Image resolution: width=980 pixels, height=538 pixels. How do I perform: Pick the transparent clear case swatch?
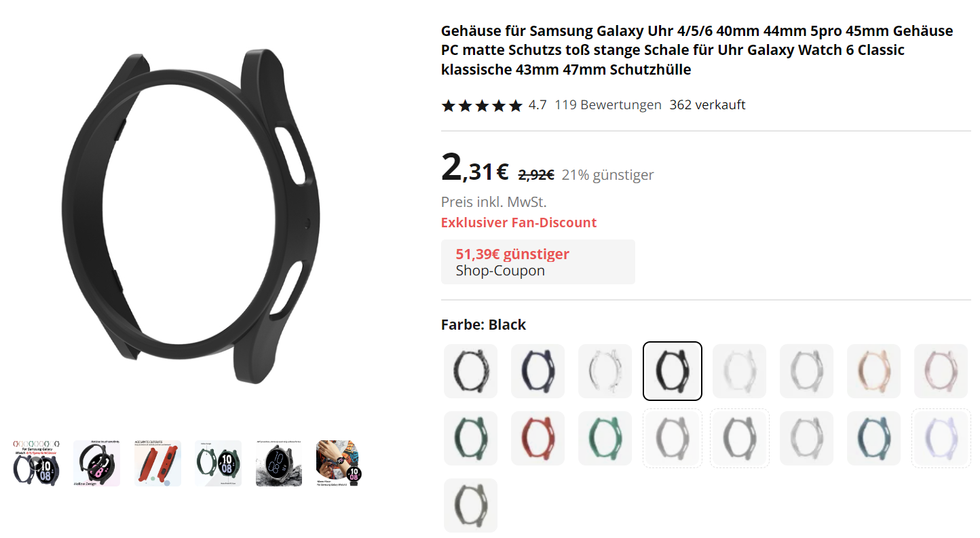[x=605, y=371]
